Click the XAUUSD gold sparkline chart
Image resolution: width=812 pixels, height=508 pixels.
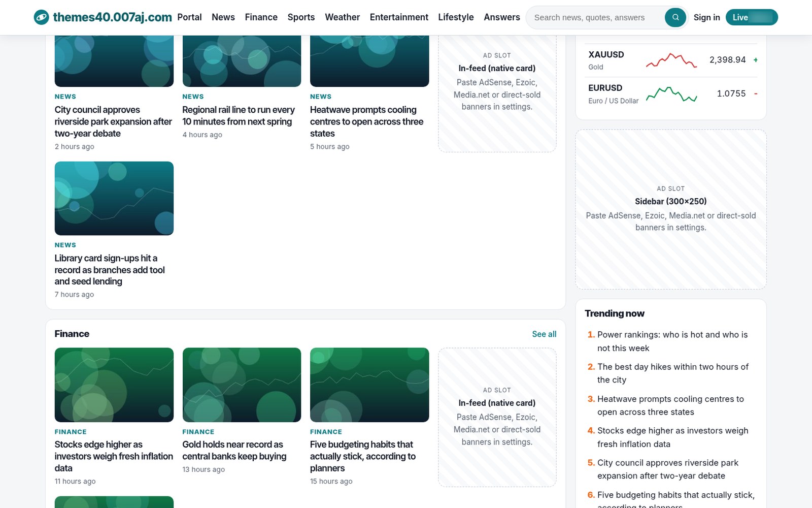tap(671, 60)
